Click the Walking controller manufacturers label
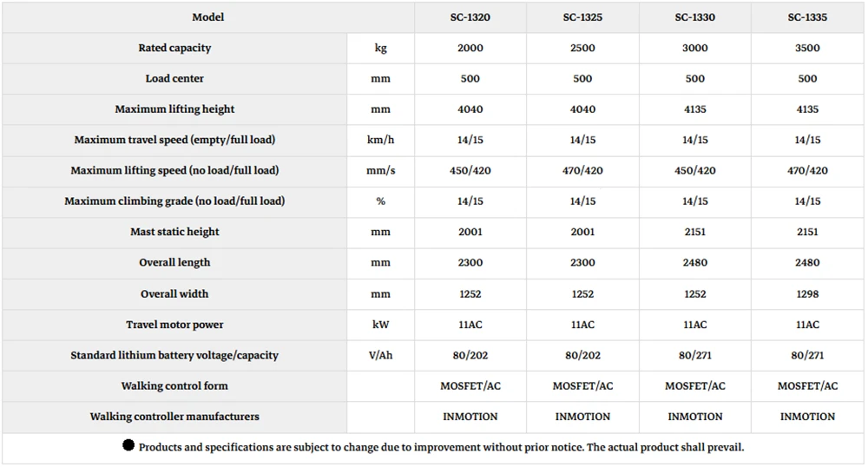 click(x=174, y=417)
